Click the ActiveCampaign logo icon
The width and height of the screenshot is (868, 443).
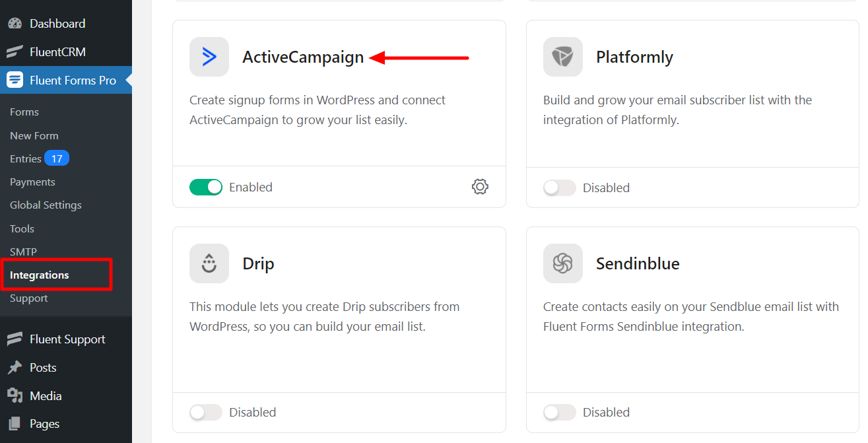coord(209,57)
